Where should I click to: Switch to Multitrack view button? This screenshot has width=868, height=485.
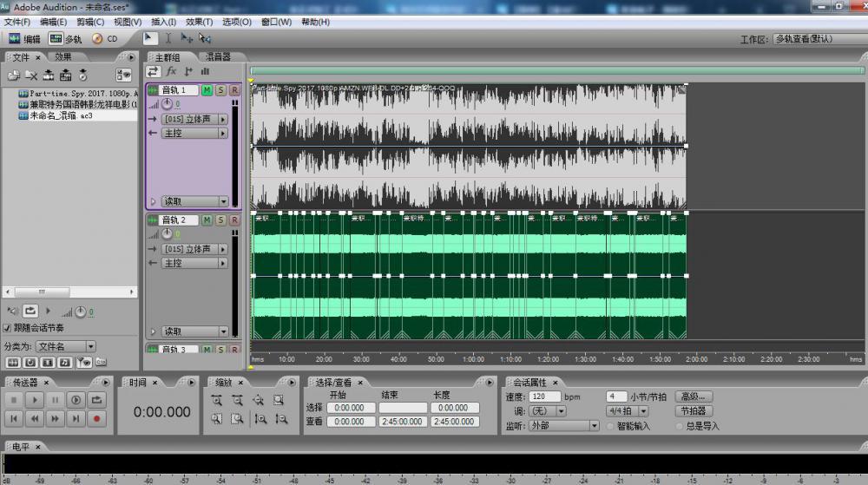click(x=65, y=39)
